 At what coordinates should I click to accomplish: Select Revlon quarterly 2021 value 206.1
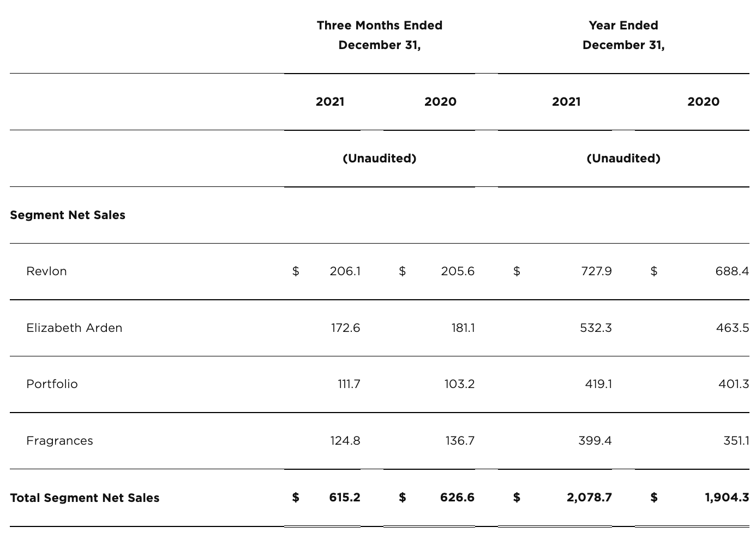[345, 271]
